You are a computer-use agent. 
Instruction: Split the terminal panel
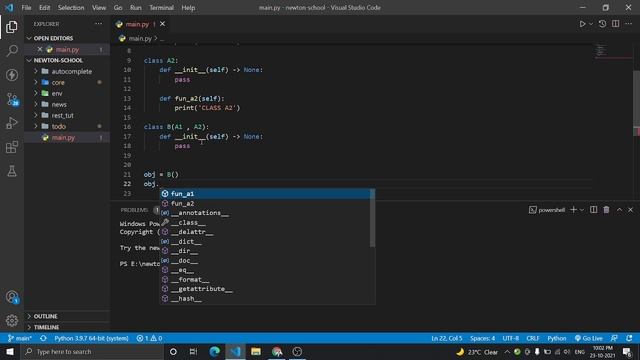[593, 210]
